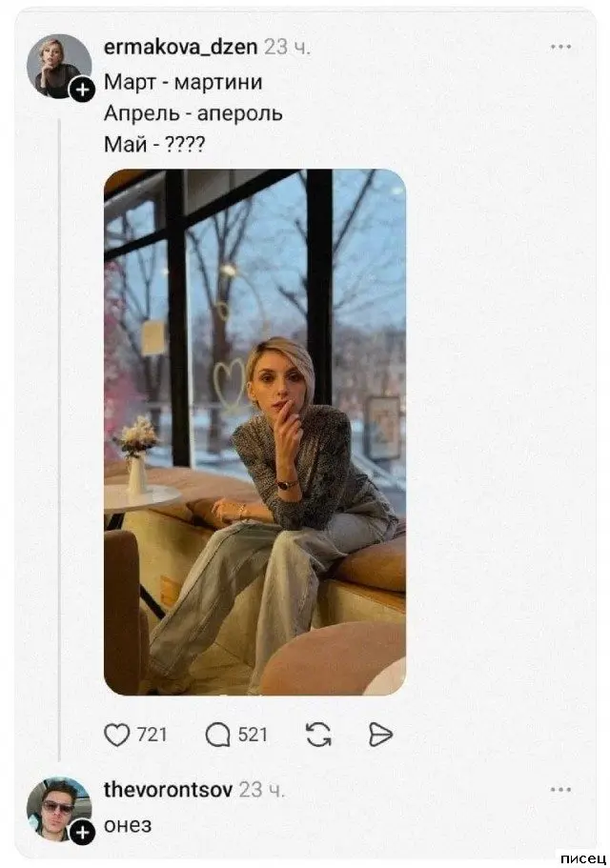This screenshot has height=868, width=610.
Task: Follow ermakova_dzen via plus badge on avatar
Action: click(83, 90)
